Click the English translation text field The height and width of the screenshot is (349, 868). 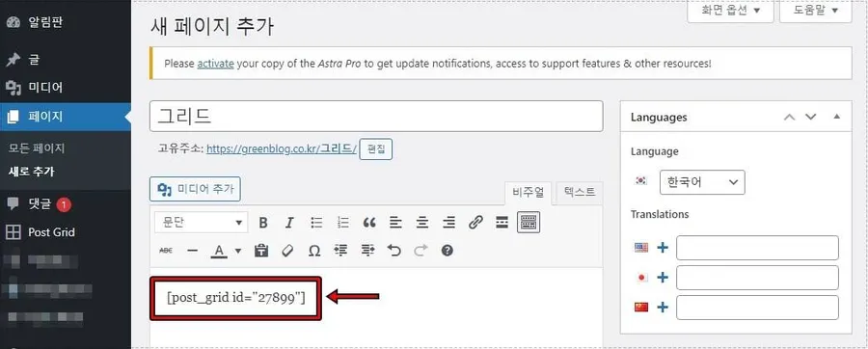click(x=757, y=248)
